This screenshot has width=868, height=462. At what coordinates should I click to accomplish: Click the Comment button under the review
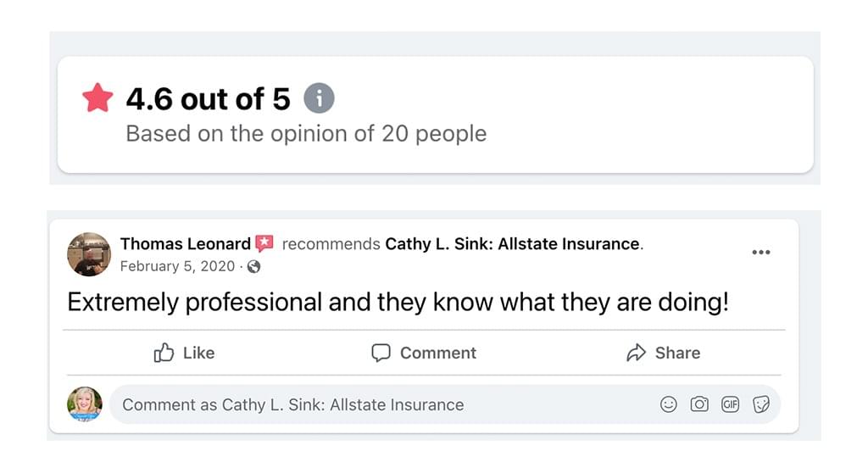coord(424,353)
